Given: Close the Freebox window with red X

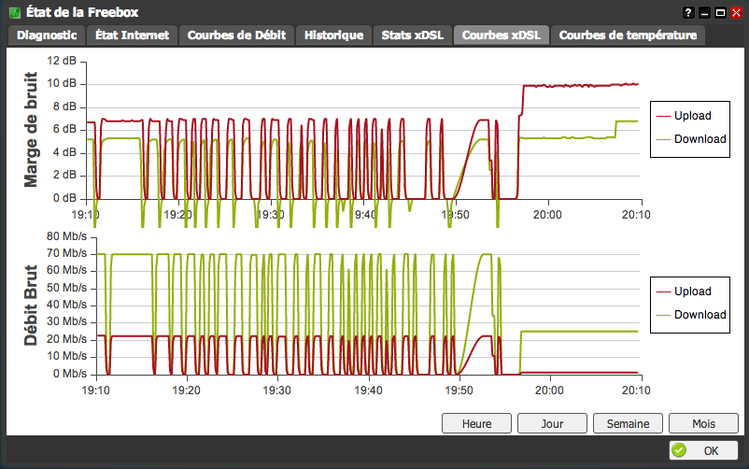Looking at the screenshot, I should point(736,12).
